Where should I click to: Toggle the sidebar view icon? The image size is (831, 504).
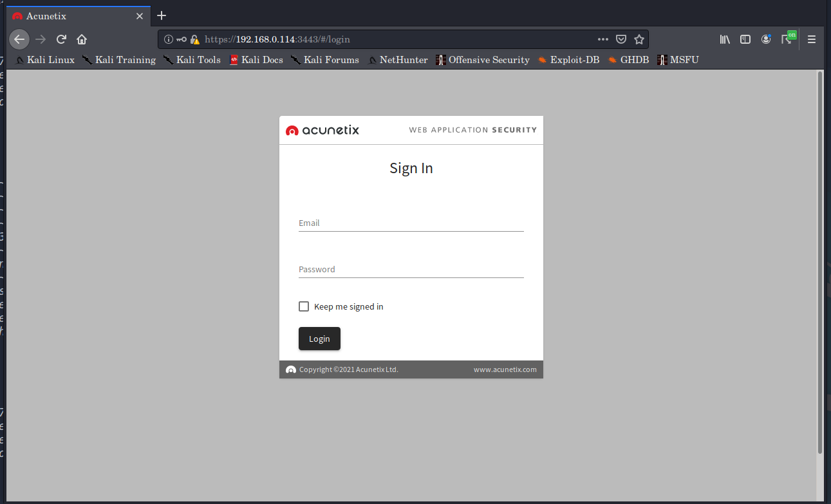745,39
